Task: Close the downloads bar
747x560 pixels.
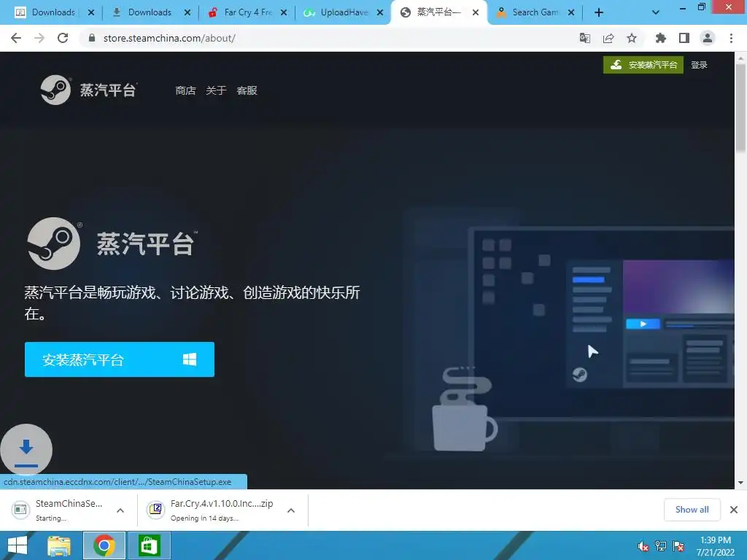Action: (x=734, y=510)
